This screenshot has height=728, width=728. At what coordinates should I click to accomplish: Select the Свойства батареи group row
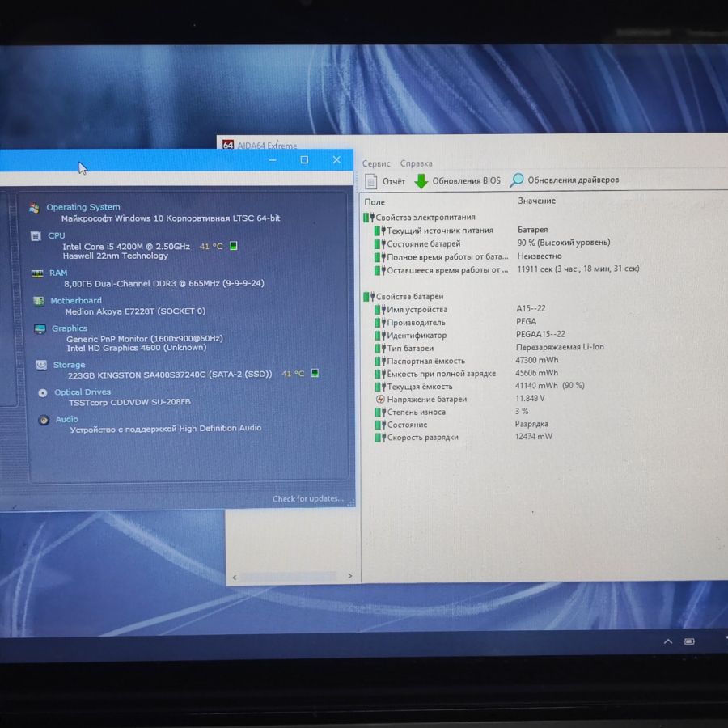(x=404, y=296)
